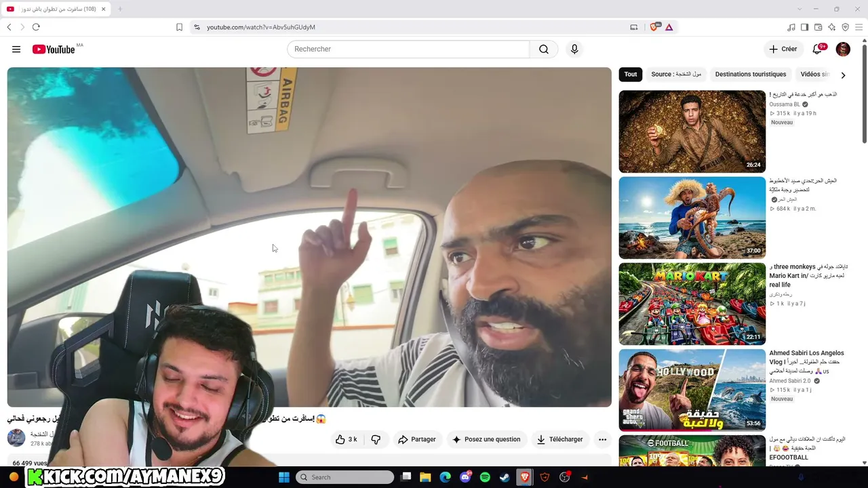Screen dimensions: 868x488
Task: Start voice search with the microphone
Action: click(574, 49)
